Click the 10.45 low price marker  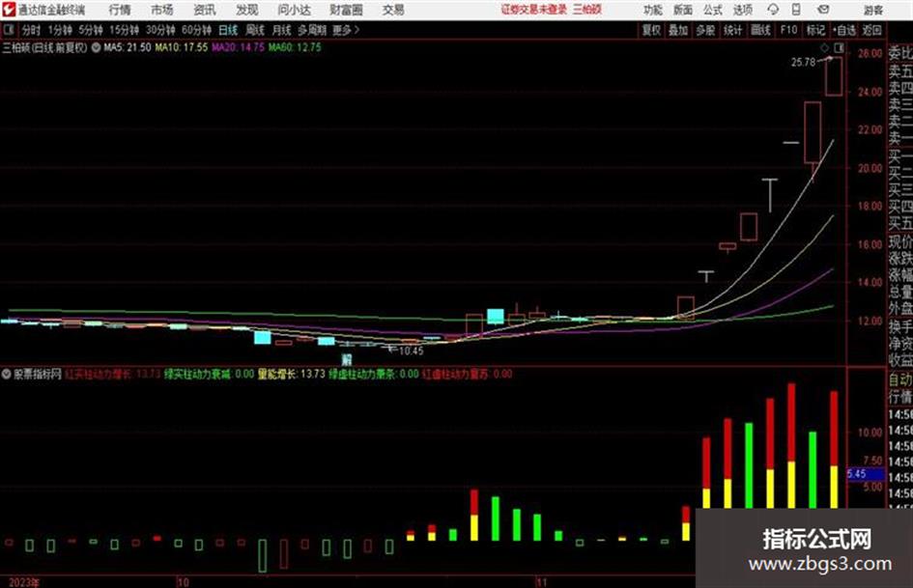(411, 351)
